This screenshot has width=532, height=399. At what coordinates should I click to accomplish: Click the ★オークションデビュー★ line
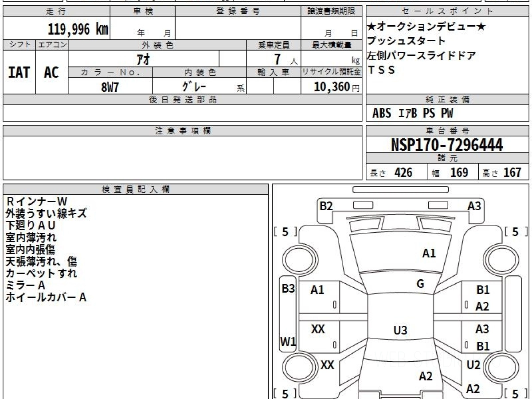(426, 27)
